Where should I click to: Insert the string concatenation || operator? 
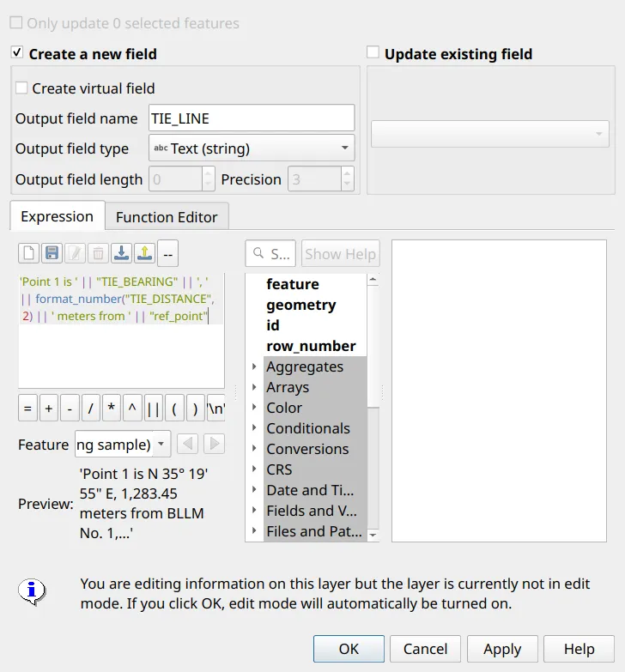[x=153, y=409]
